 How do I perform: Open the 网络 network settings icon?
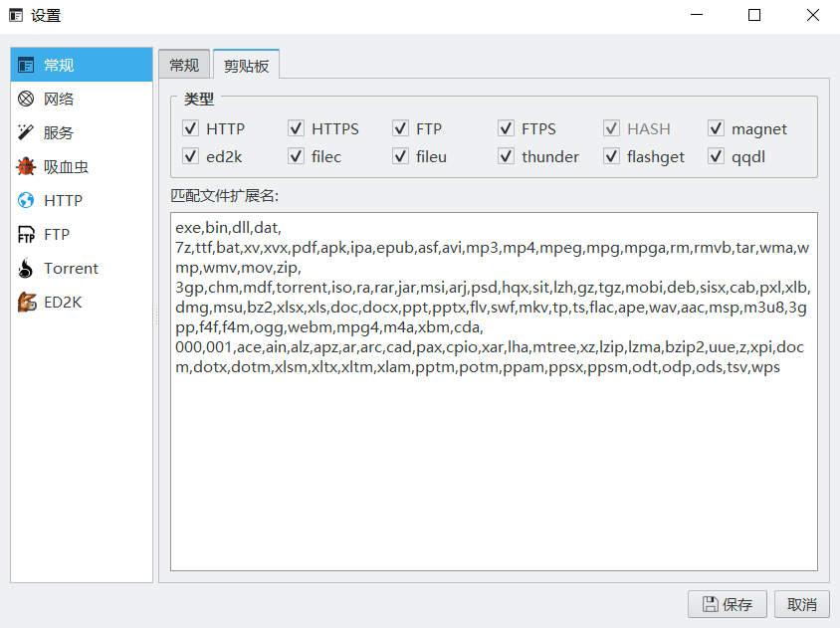point(27,99)
